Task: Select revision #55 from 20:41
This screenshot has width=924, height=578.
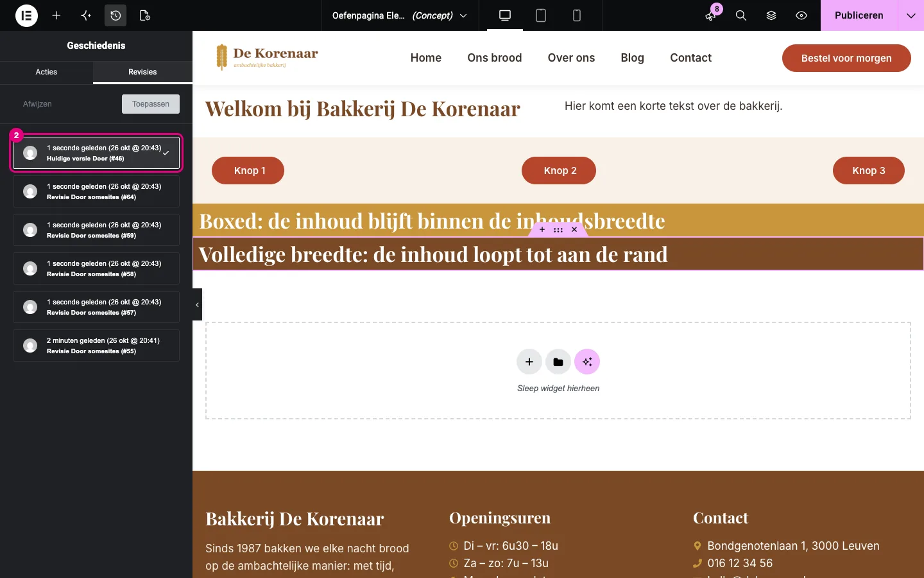Action: point(96,346)
